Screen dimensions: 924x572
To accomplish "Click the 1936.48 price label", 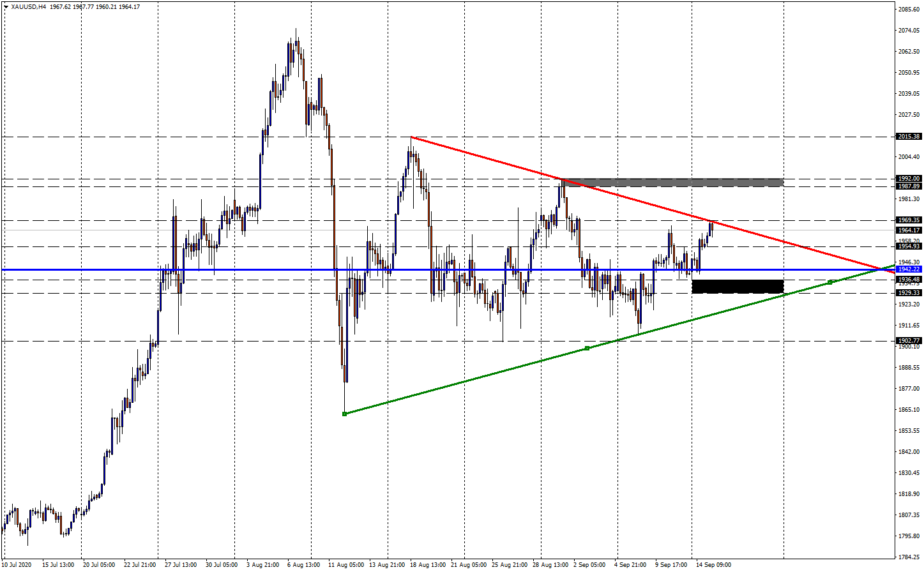I will [909, 280].
